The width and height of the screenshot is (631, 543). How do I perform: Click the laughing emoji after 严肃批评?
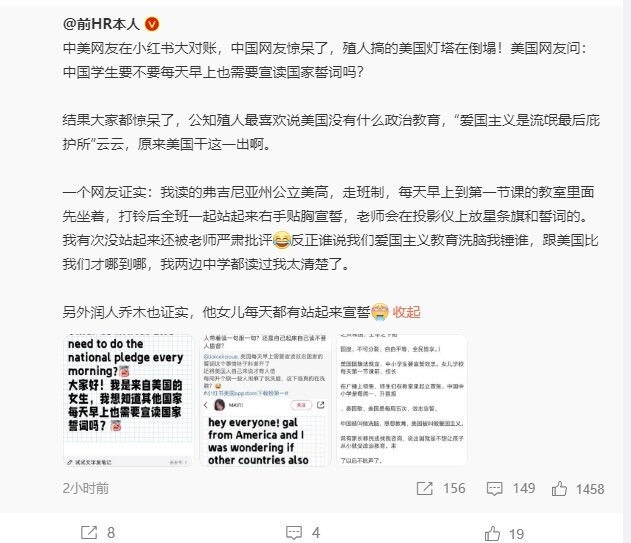282,240
